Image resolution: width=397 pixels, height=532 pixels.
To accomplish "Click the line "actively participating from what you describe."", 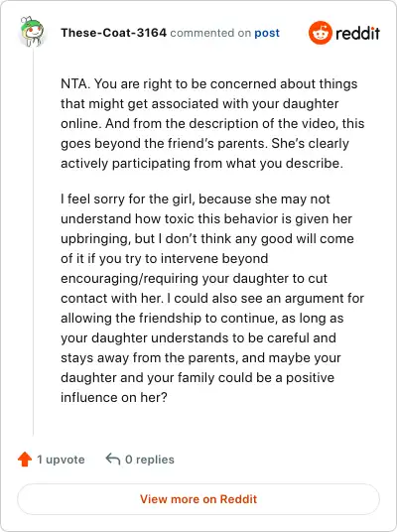I will pos(201,163).
